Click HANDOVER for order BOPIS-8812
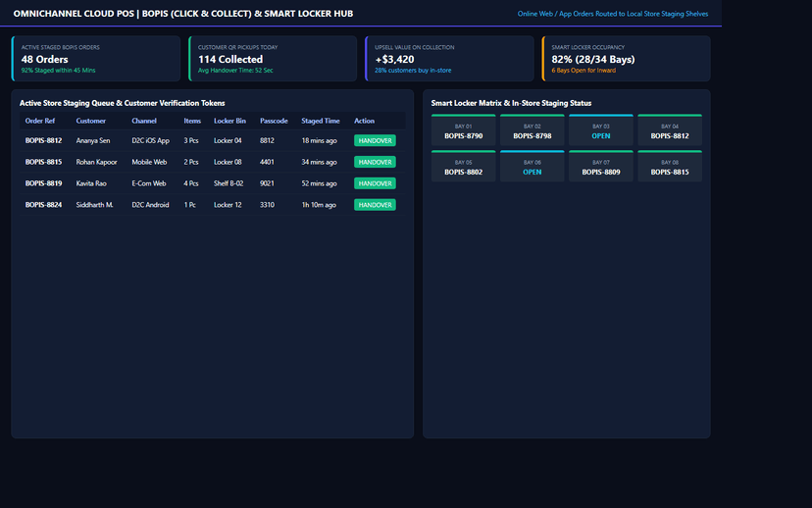812x508 pixels. click(375, 140)
